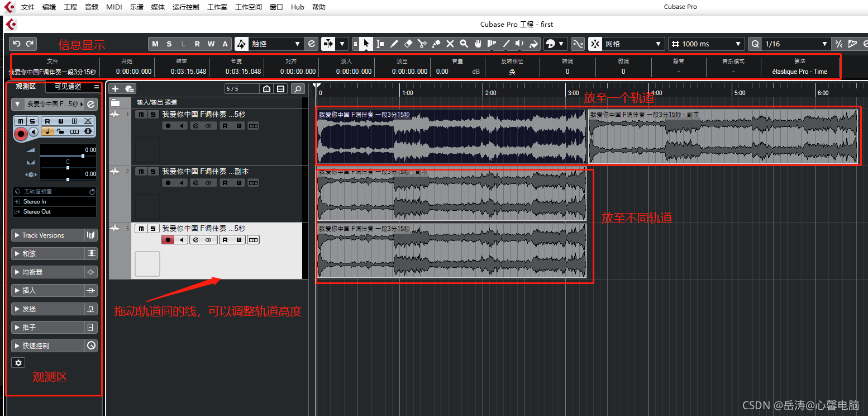Screen dimensions: 868x416
Task: Click the red Record Enable in inspector
Action: [21, 133]
